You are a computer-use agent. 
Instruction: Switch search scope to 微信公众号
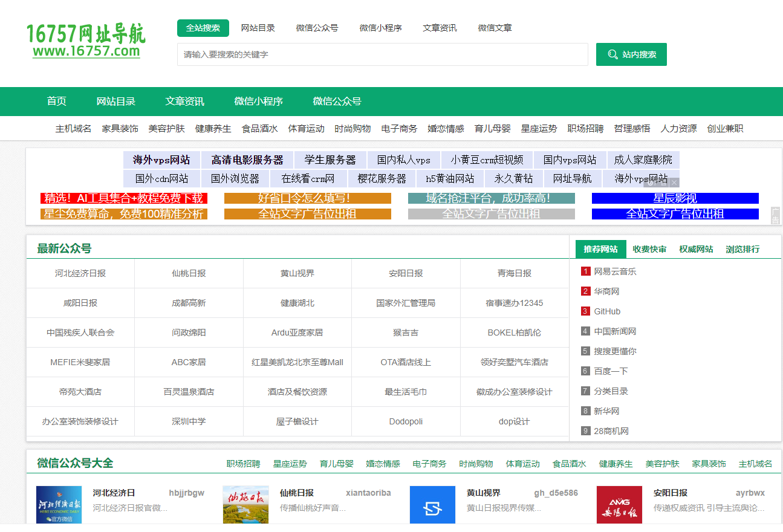click(317, 28)
